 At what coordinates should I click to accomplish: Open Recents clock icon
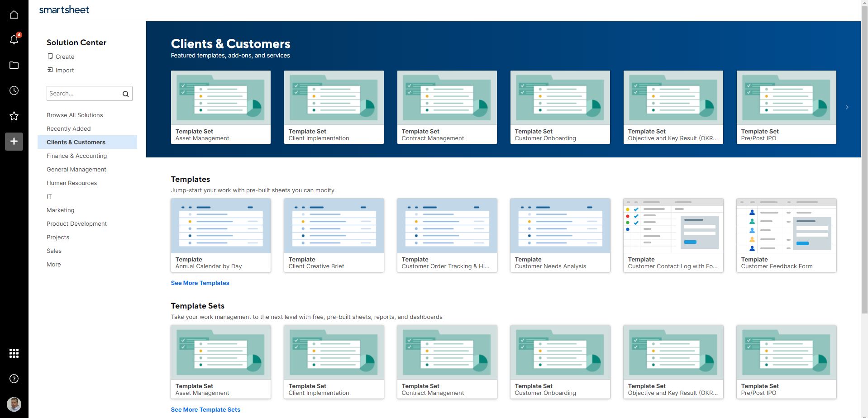(14, 90)
